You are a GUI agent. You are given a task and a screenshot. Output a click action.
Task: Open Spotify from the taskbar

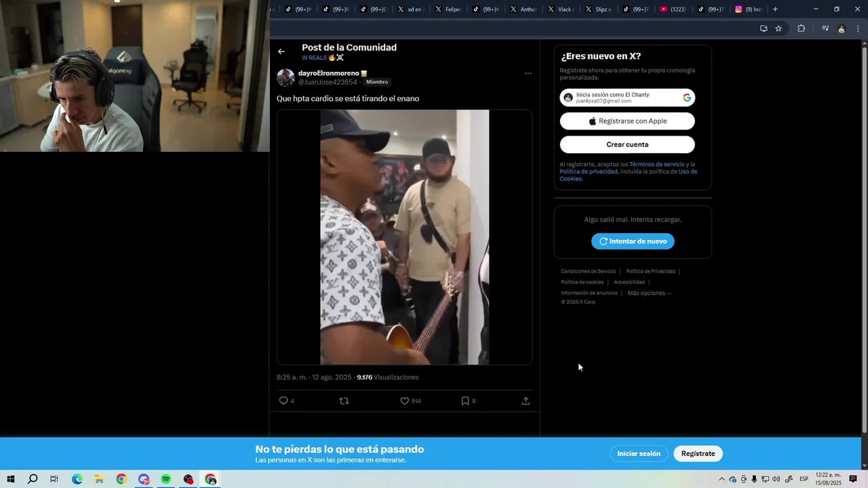pos(166,479)
